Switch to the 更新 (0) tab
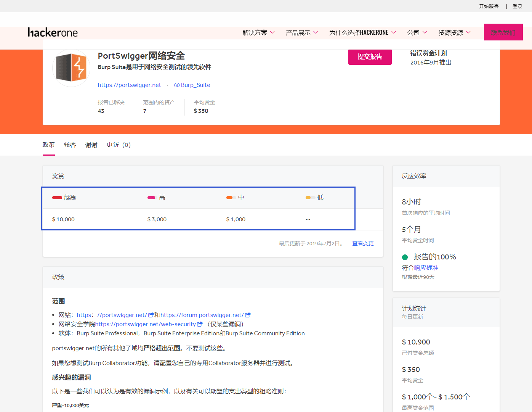Image resolution: width=532 pixels, height=412 pixels. coord(119,145)
